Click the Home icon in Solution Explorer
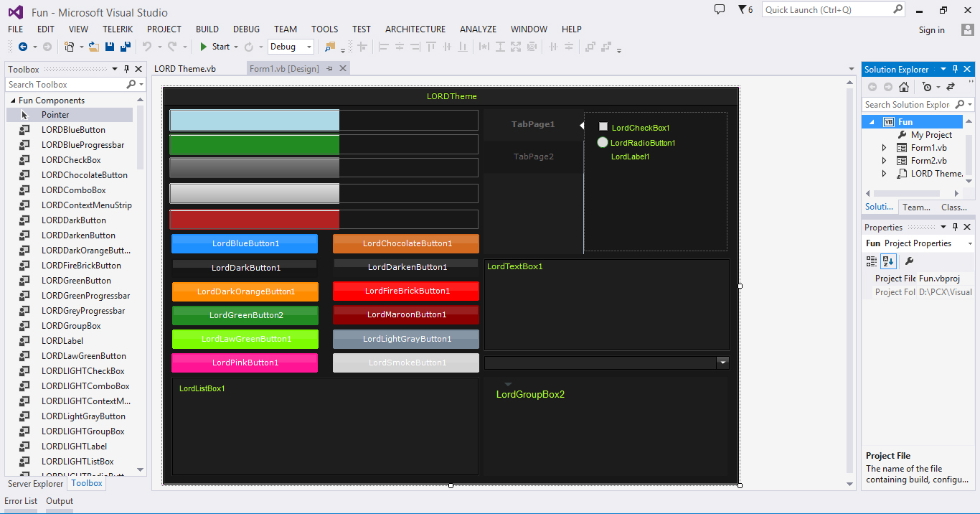 [904, 87]
